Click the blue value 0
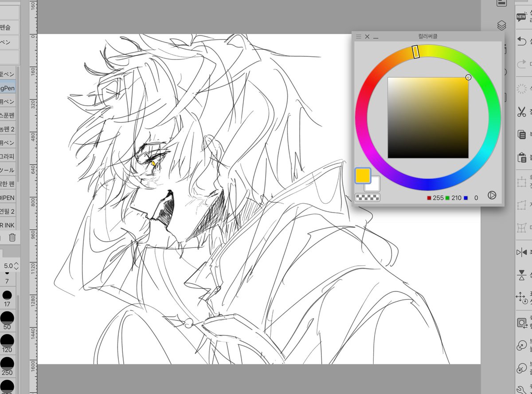The height and width of the screenshot is (394, 532). click(476, 198)
